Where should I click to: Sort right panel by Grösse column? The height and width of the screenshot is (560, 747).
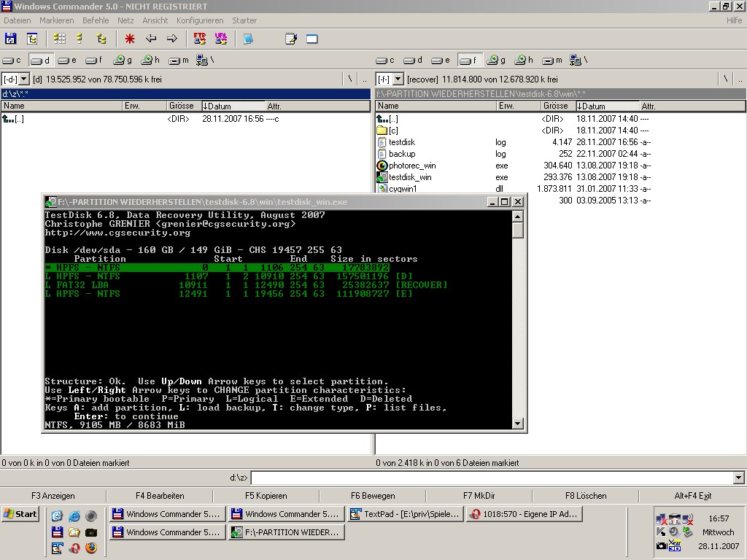[558, 106]
